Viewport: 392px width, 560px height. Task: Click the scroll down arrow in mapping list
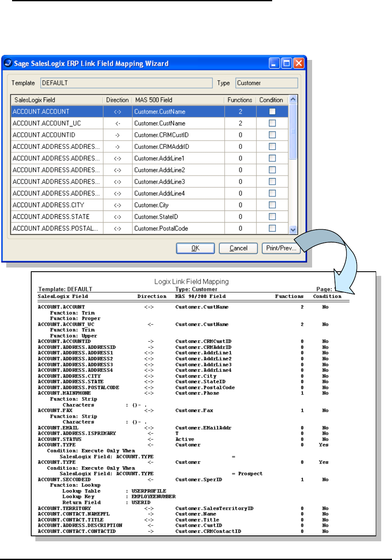(293, 230)
